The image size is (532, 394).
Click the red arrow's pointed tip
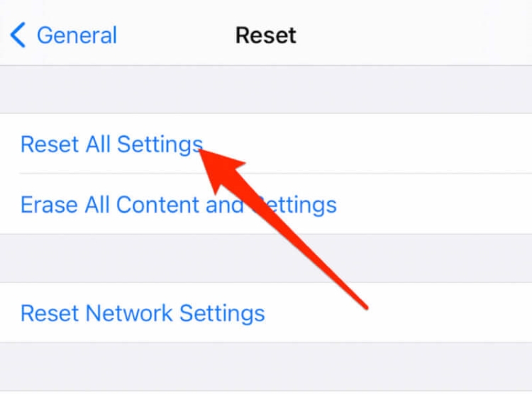coord(201,151)
